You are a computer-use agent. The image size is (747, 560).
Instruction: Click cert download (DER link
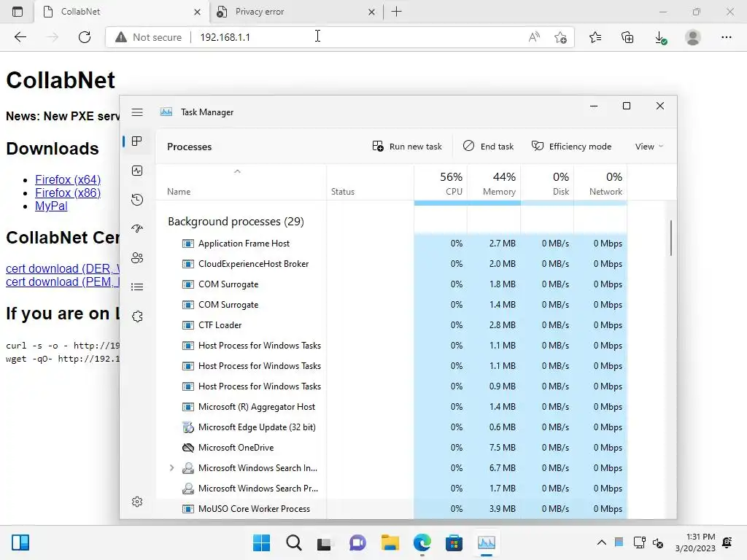tap(63, 268)
